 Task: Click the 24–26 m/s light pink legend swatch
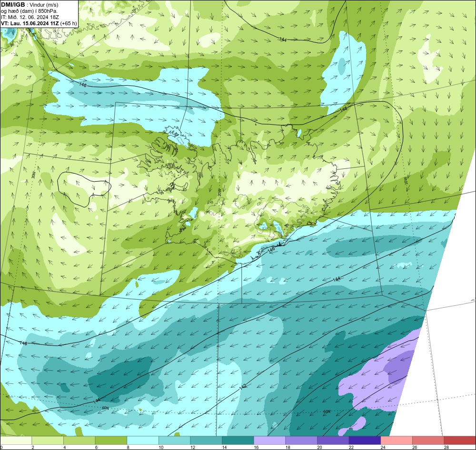397,440
